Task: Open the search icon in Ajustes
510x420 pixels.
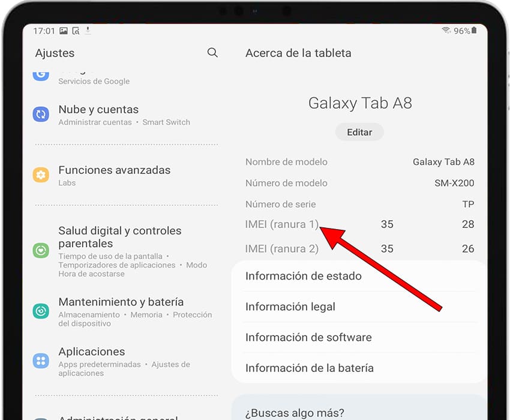Action: (x=212, y=52)
